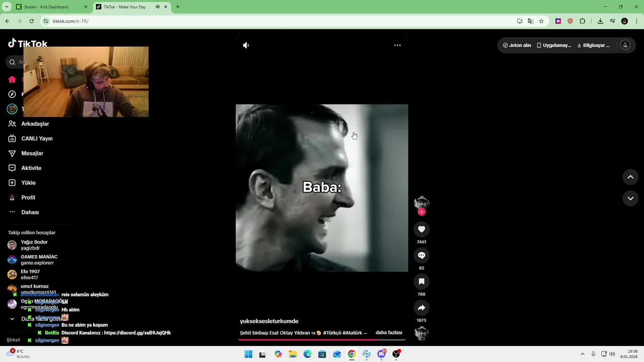Seek within the red video progress bar
This screenshot has width=644, height=362.
tap(322, 340)
